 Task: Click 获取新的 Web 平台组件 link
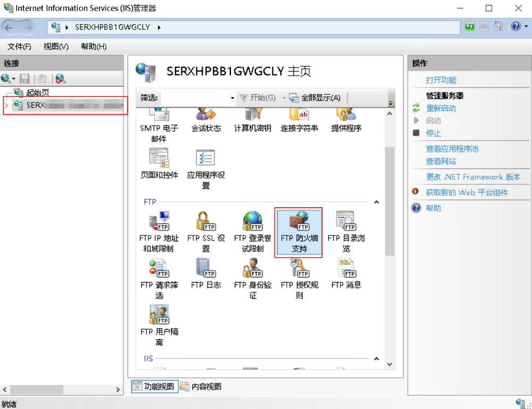[467, 193]
